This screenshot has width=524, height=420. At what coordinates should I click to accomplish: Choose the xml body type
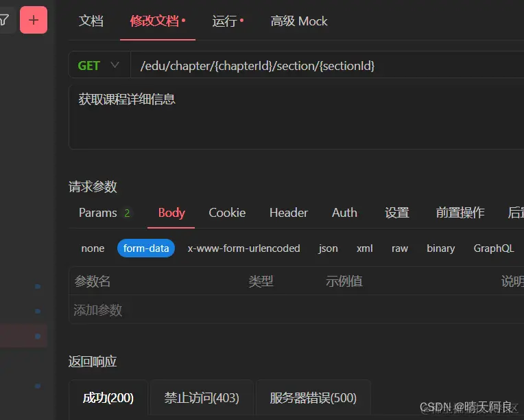[365, 248]
